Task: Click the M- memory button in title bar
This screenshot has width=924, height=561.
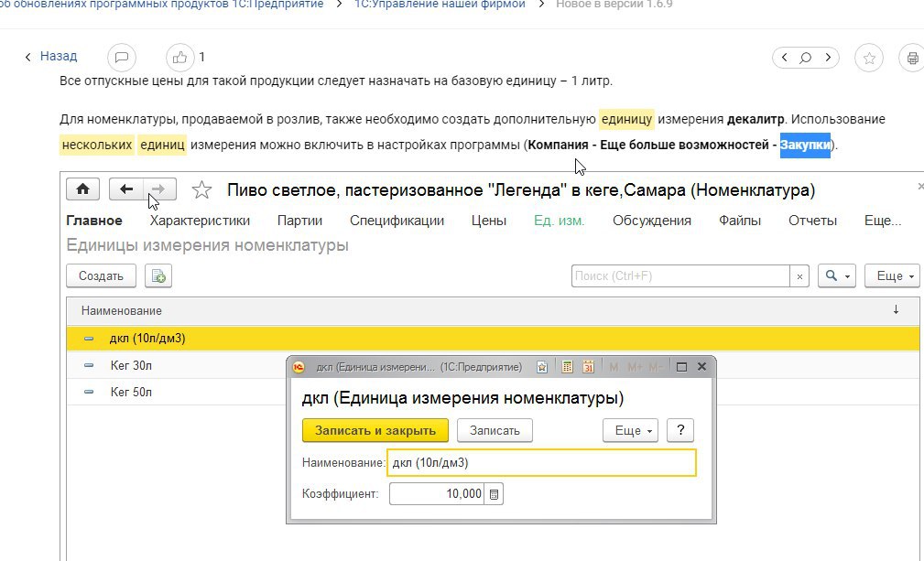Action: pos(656,367)
